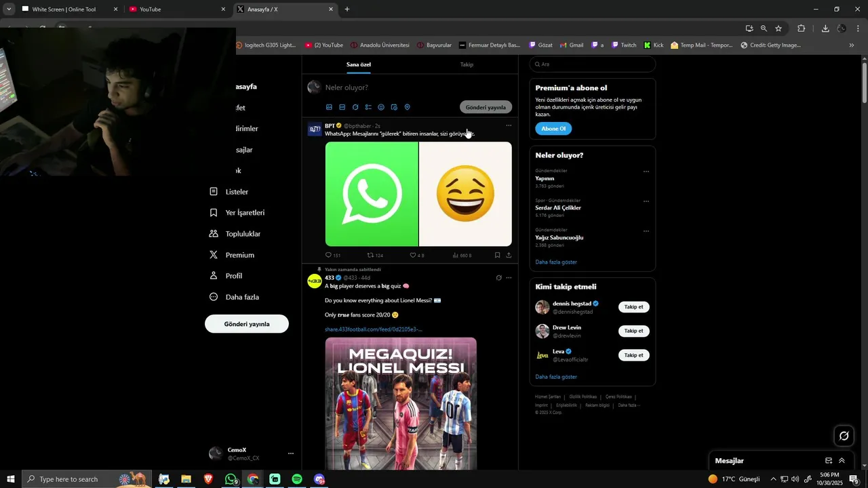Bookmark the BPT WhatsApp post
Image resolution: width=868 pixels, height=488 pixels.
(497, 256)
